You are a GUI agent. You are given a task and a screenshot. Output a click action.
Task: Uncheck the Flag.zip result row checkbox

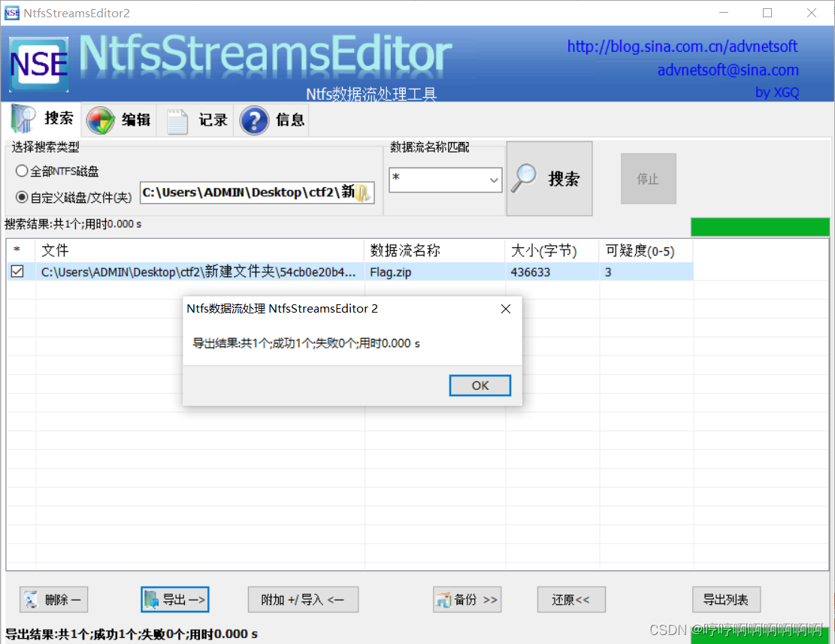click(x=17, y=271)
